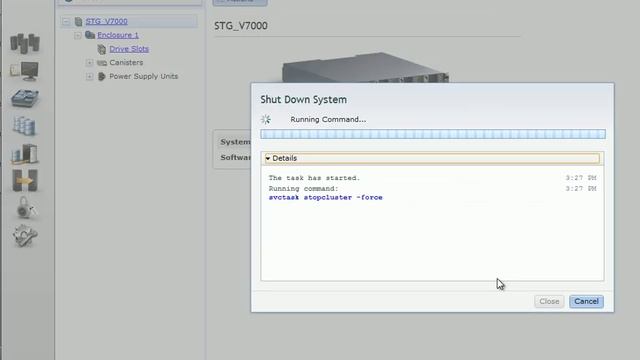This screenshot has height=360, width=640.
Task: Open the Volumes sidebar icon
Action: pos(24,125)
